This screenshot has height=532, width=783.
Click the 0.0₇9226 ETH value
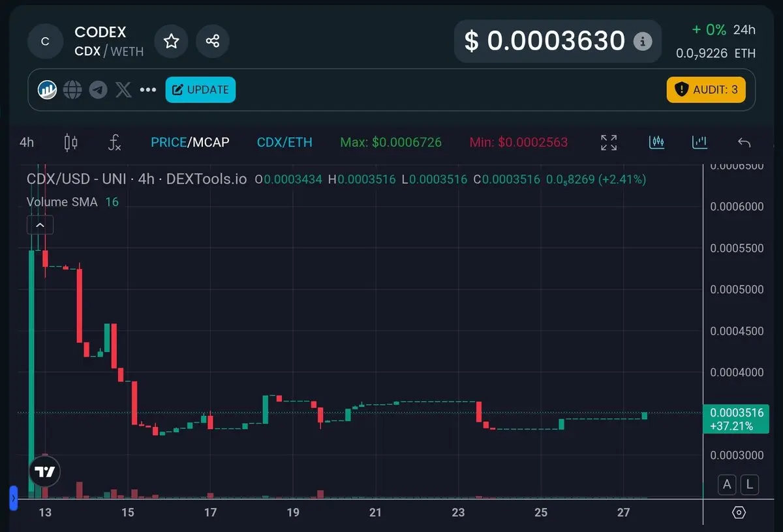pyautogui.click(x=716, y=53)
